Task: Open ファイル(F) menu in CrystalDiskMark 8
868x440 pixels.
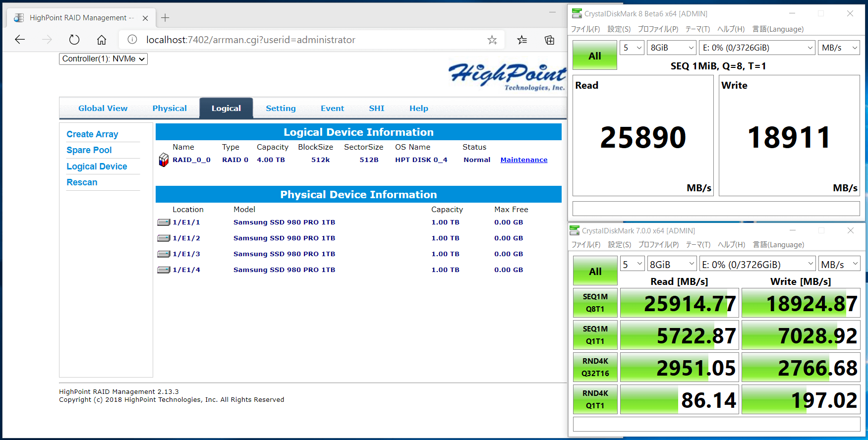Action: coord(585,29)
